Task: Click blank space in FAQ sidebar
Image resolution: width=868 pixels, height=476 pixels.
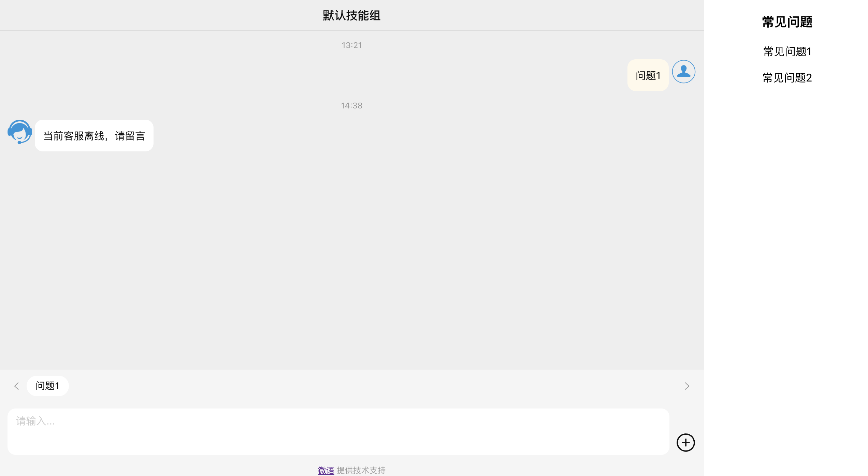Action: [x=786, y=273]
